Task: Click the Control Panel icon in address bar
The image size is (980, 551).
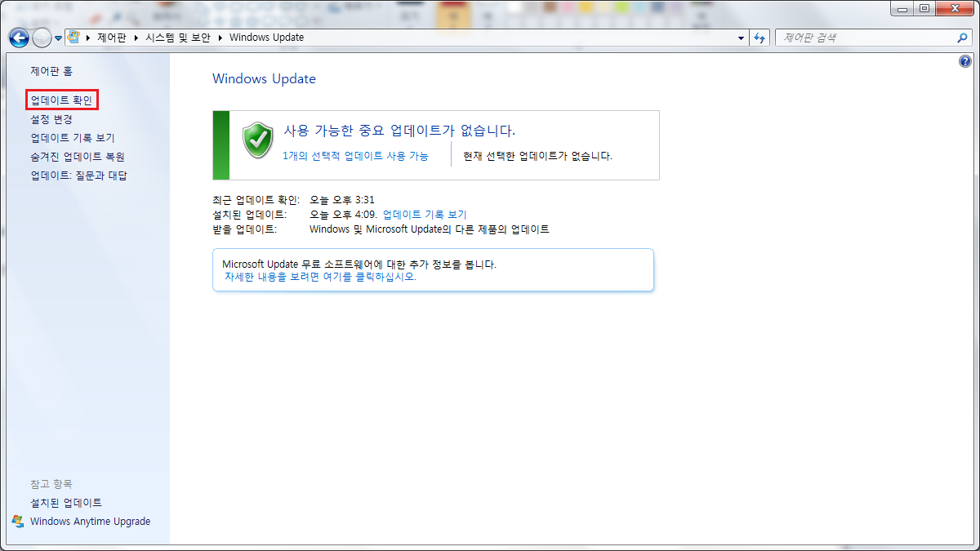Action: click(73, 38)
